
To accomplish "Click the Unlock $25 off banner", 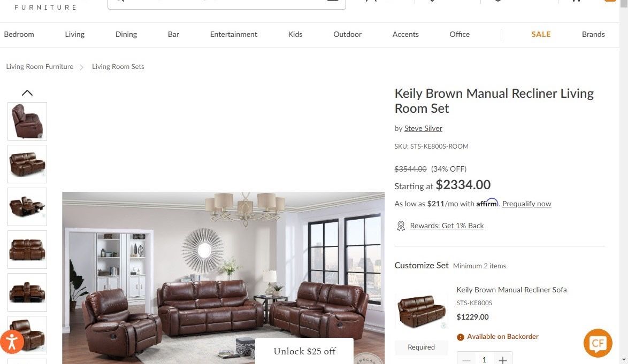I will 304,351.
